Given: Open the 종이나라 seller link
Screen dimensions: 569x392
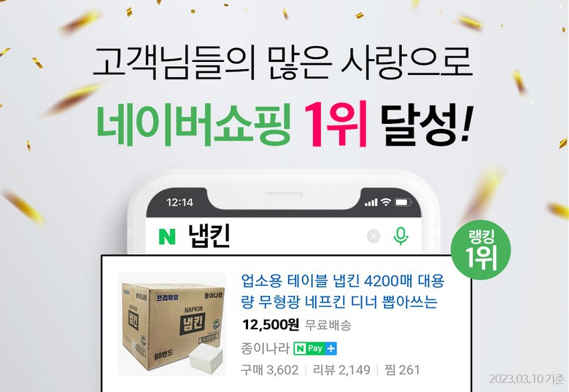Looking at the screenshot, I should coord(265,348).
